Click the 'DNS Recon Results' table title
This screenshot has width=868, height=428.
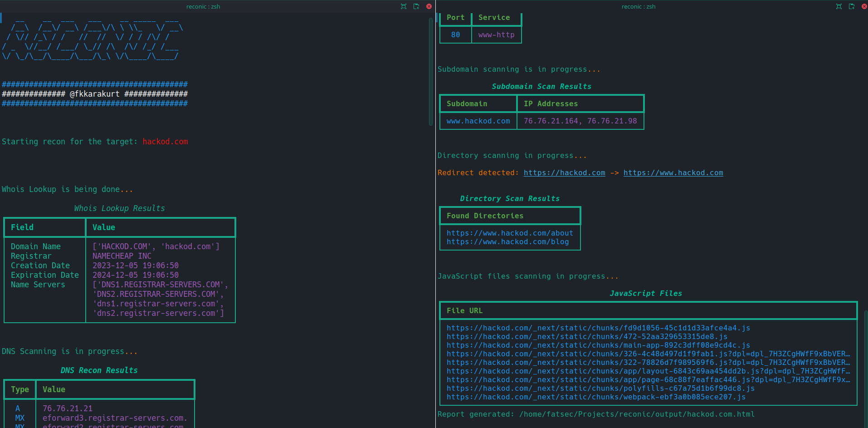point(99,370)
